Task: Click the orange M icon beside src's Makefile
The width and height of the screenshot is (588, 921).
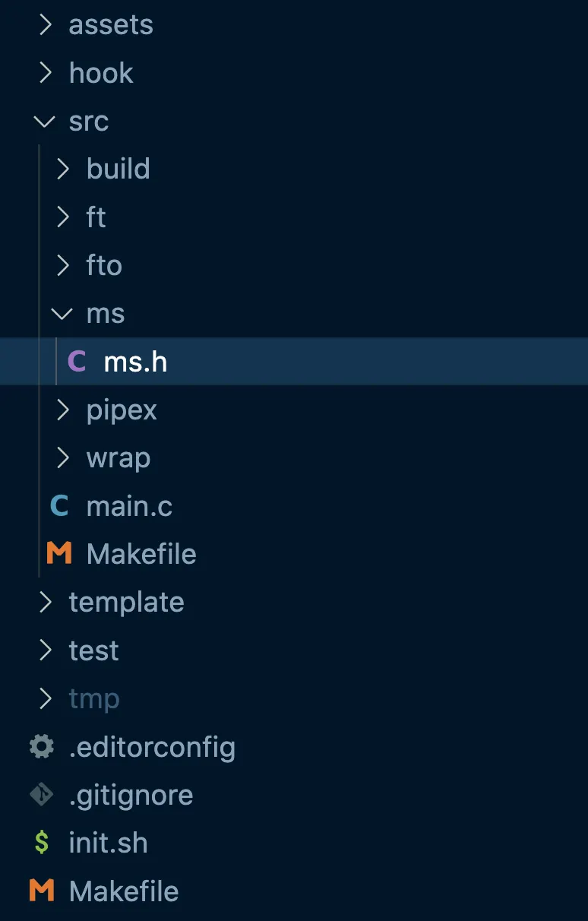Action: (x=59, y=553)
